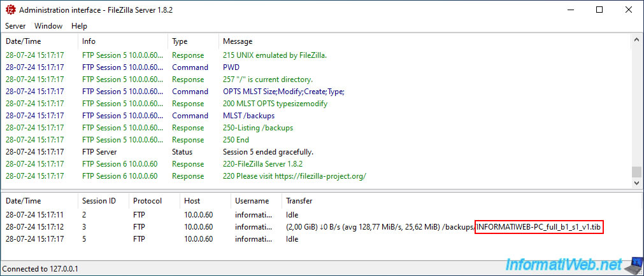The height and width of the screenshot is (276, 644).
Task: Click the log scrollbar up arrow
Action: point(636,40)
